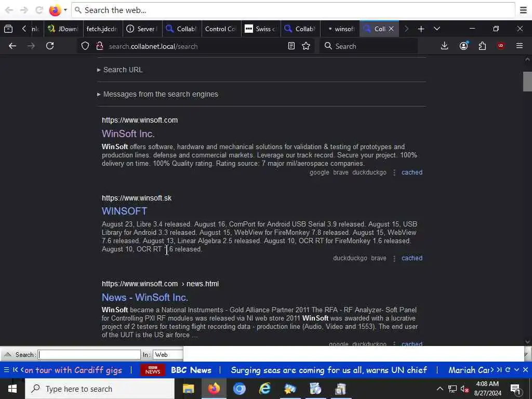Open the News - WinSoft Inc. result
Screen dimensions: 532x399
click(x=145, y=297)
